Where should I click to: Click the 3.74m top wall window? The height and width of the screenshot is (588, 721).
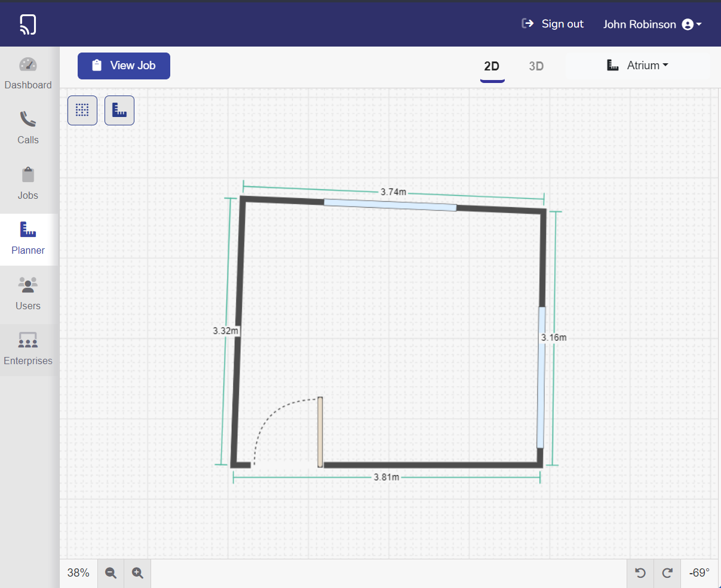(390, 205)
